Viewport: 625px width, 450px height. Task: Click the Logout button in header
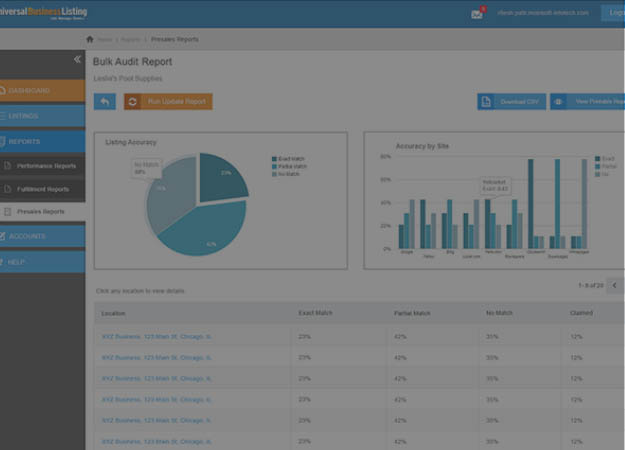point(613,13)
